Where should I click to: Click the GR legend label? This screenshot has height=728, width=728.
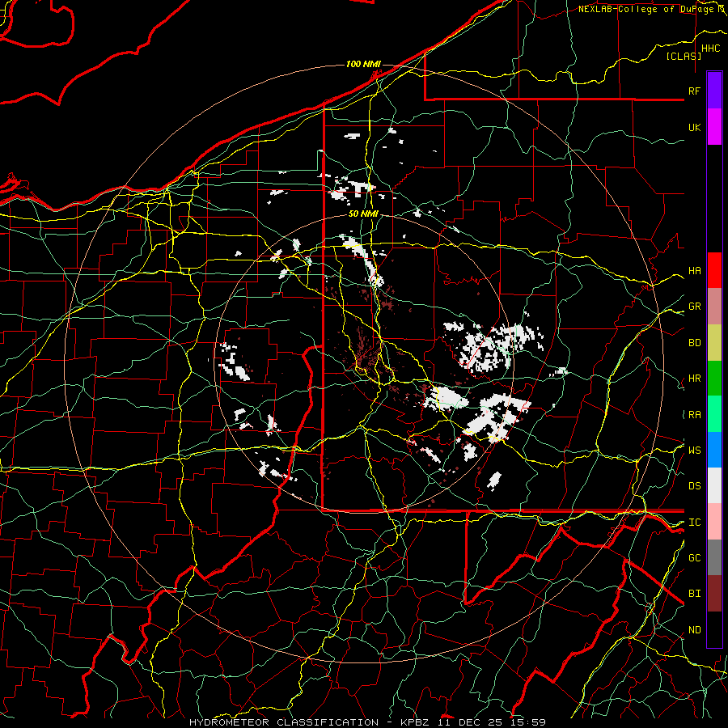[x=695, y=307]
